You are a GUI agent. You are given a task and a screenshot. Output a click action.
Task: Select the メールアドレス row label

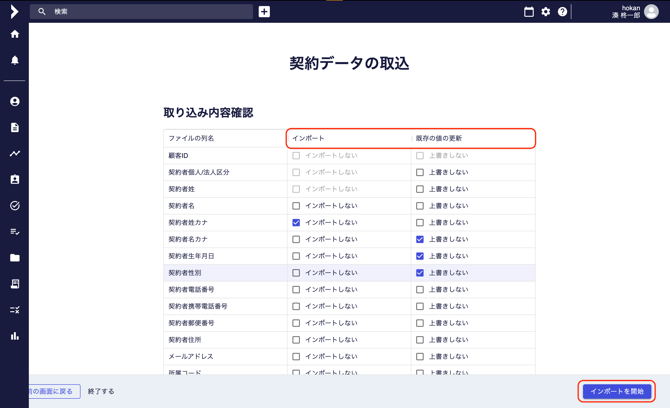(x=191, y=356)
